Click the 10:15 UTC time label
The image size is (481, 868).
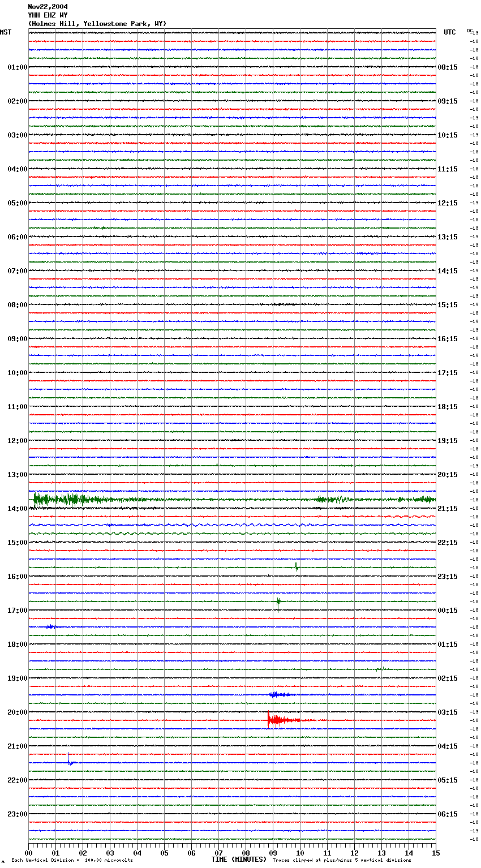click(448, 135)
